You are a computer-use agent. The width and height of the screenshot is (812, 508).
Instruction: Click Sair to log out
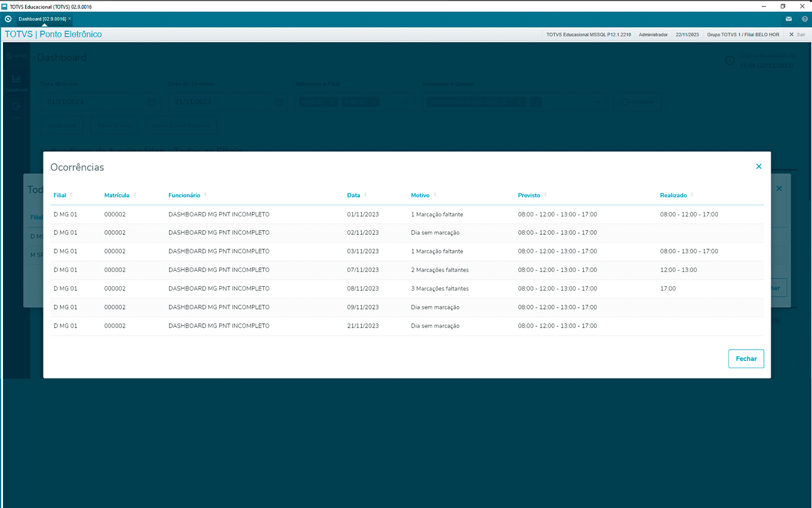[797, 35]
